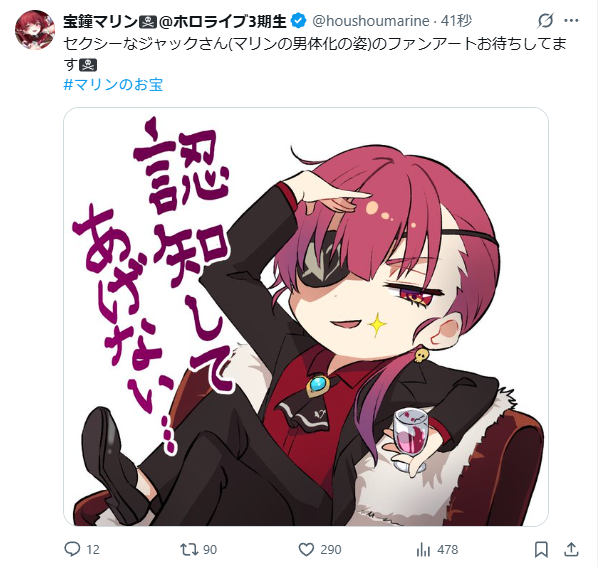Open the #マリンのお宝 hashtag
The height and width of the screenshot is (567, 598).
[x=113, y=84]
